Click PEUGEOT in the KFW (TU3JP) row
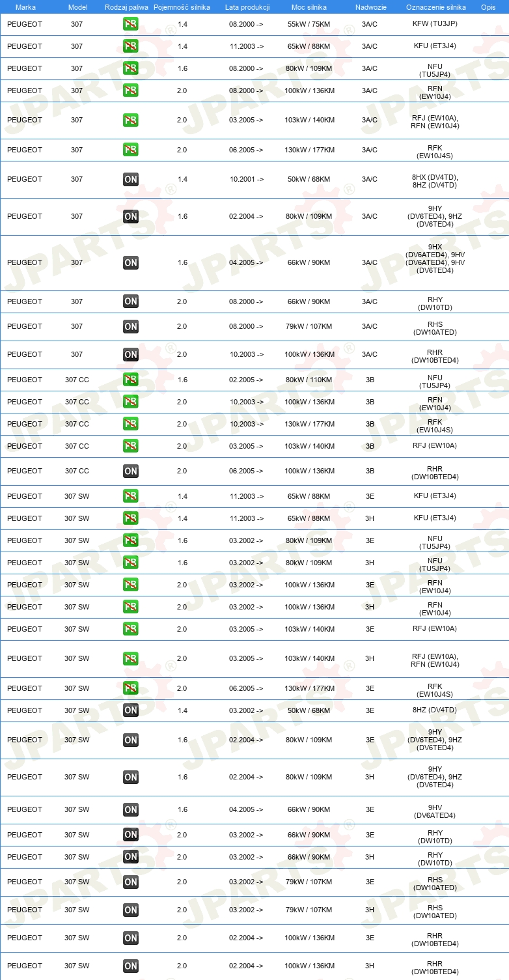The image size is (509, 980). click(25, 24)
